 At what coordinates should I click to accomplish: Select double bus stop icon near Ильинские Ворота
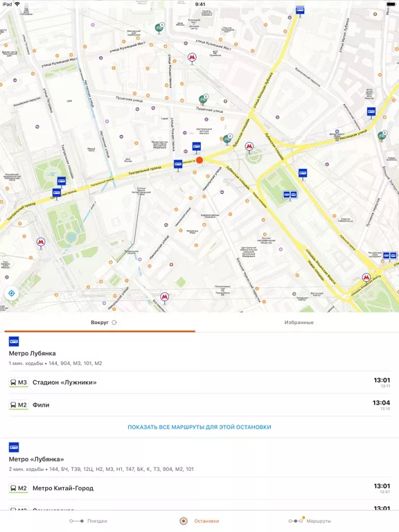coord(389,255)
